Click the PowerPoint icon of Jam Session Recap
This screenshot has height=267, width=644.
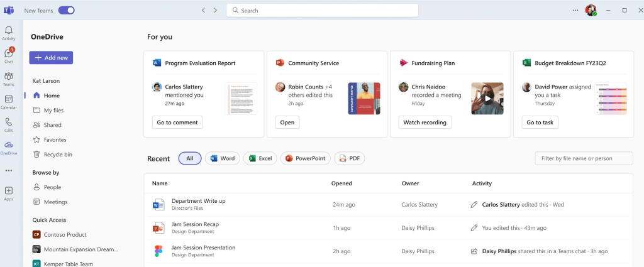(158, 227)
